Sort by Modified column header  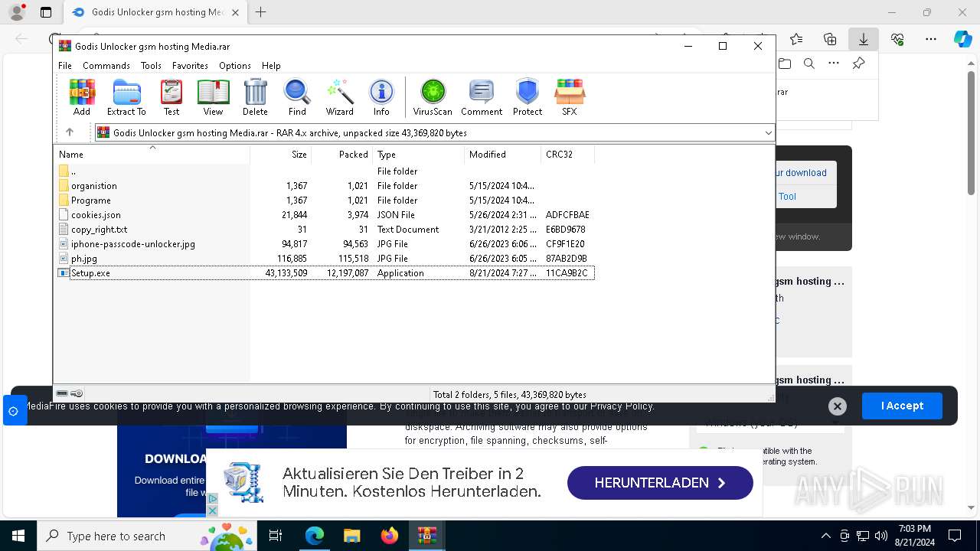[x=503, y=155]
